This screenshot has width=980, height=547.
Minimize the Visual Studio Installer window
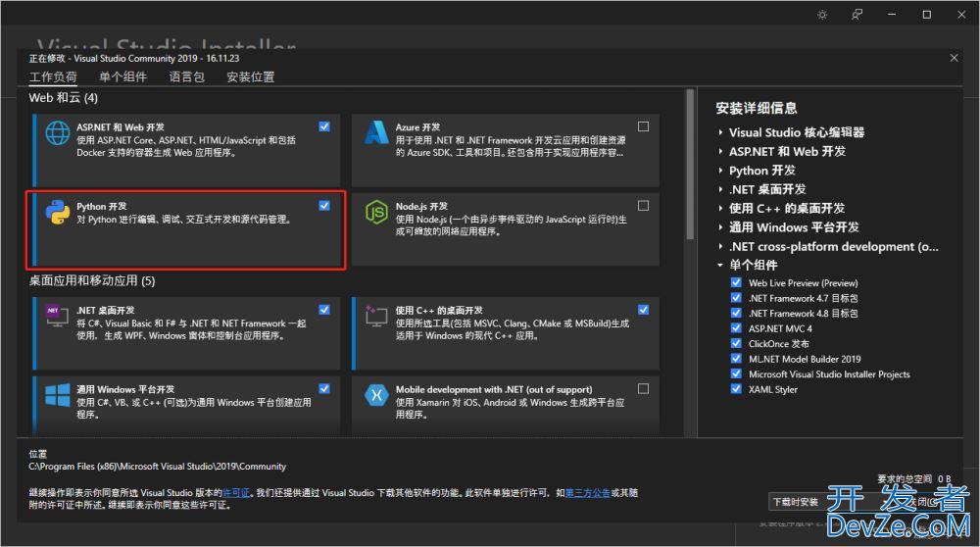click(892, 15)
